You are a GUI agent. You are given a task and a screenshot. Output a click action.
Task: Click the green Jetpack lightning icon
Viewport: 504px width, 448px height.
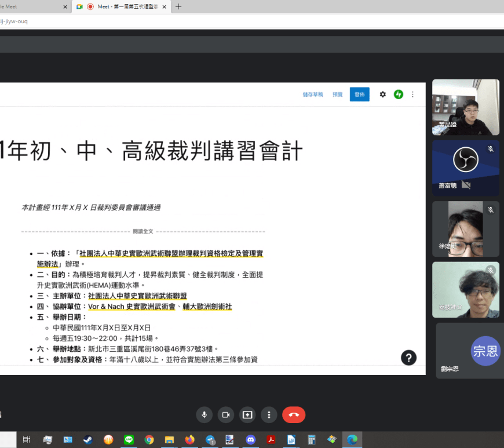[x=398, y=94]
